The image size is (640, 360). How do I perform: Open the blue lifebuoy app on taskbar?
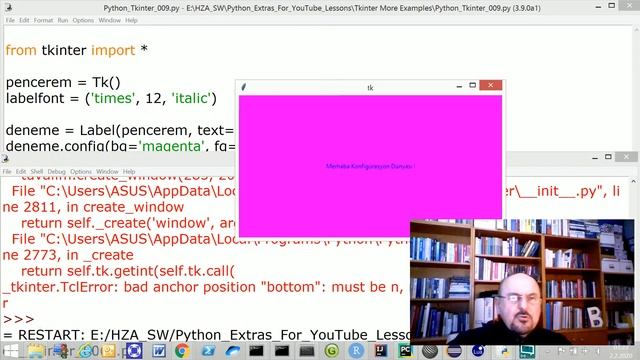134,351
